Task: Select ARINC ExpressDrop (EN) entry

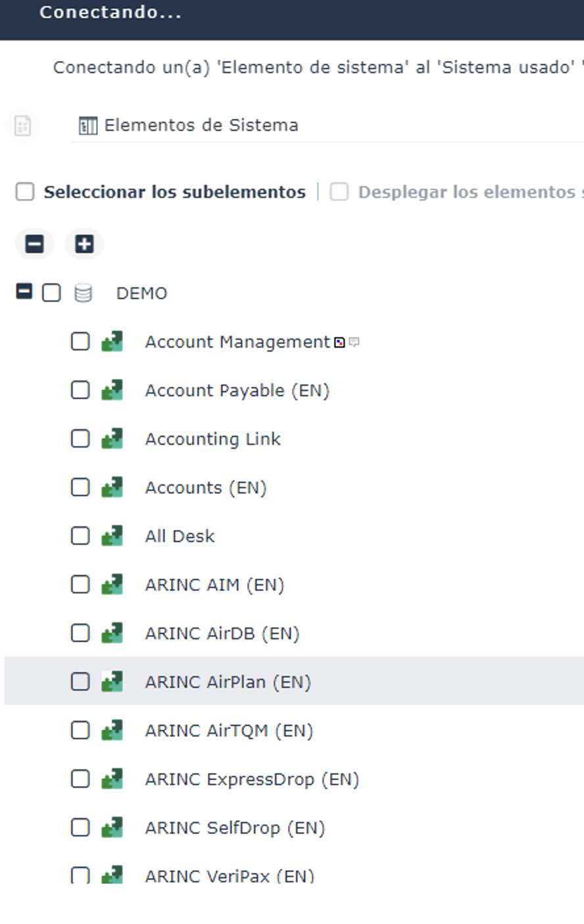Action: [252, 779]
